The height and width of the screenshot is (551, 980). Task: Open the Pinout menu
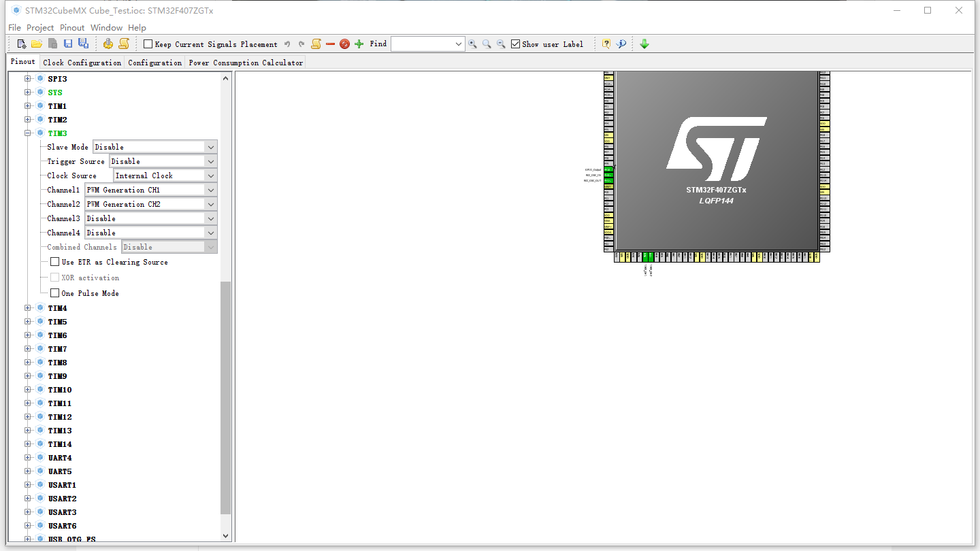pyautogui.click(x=71, y=27)
